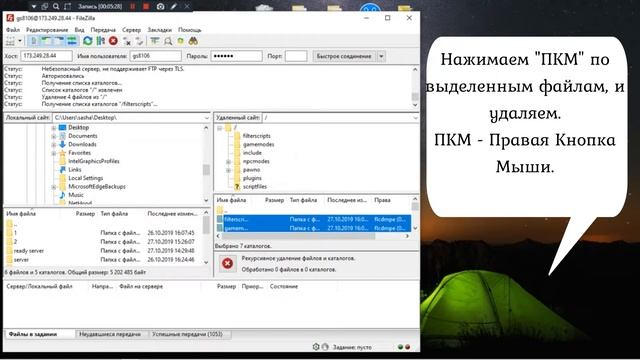Toggle the message log display icon
The height and width of the screenshot is (360, 640).
pos(34,41)
